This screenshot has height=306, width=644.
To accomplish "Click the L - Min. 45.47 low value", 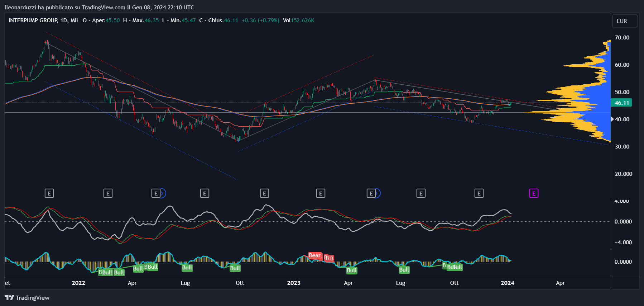I will 179,20.
